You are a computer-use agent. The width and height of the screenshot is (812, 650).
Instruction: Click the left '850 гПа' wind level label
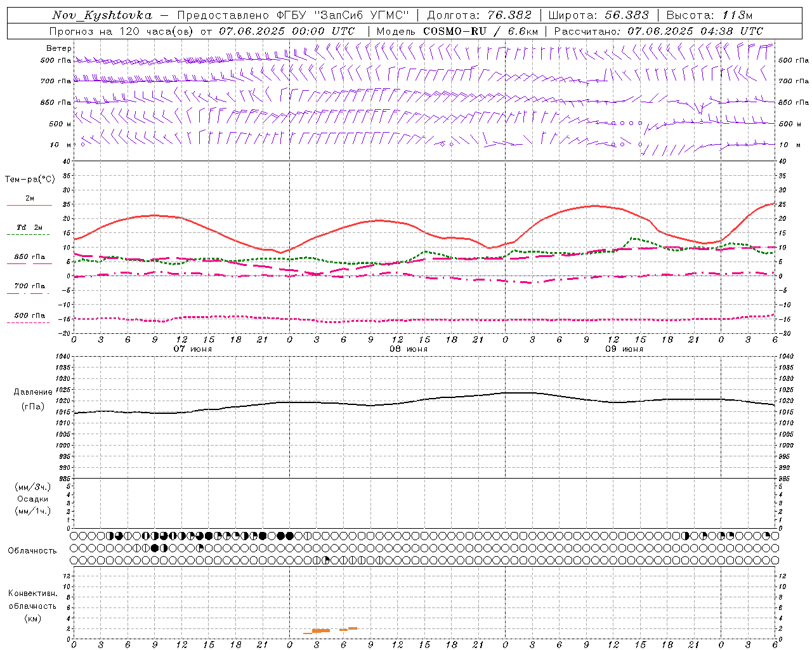56,102
